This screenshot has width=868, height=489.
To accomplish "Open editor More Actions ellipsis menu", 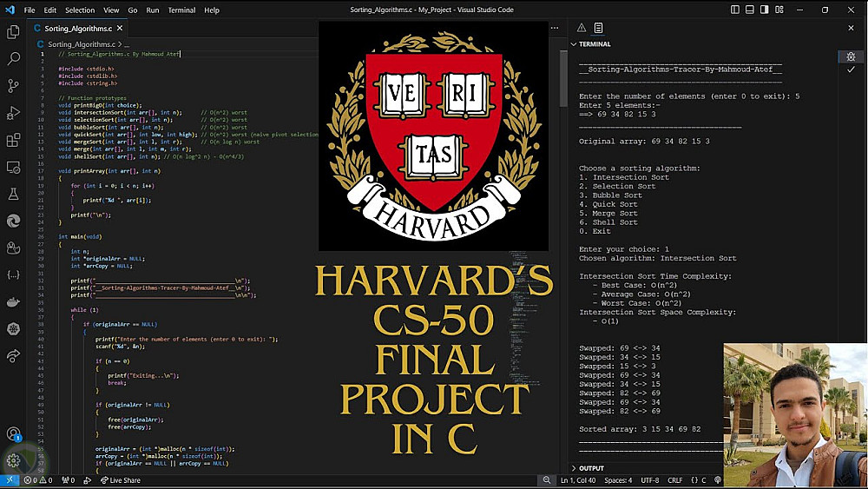I will (554, 28).
